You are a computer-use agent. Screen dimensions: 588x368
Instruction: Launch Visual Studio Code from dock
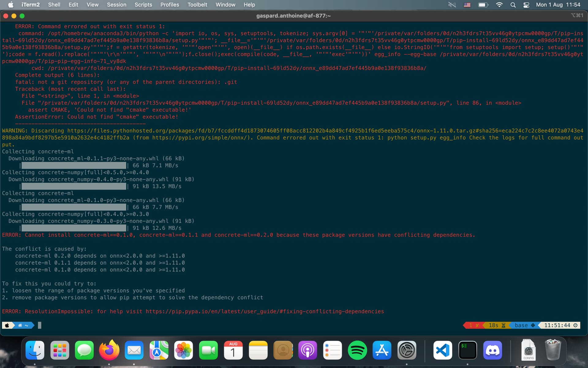click(443, 350)
